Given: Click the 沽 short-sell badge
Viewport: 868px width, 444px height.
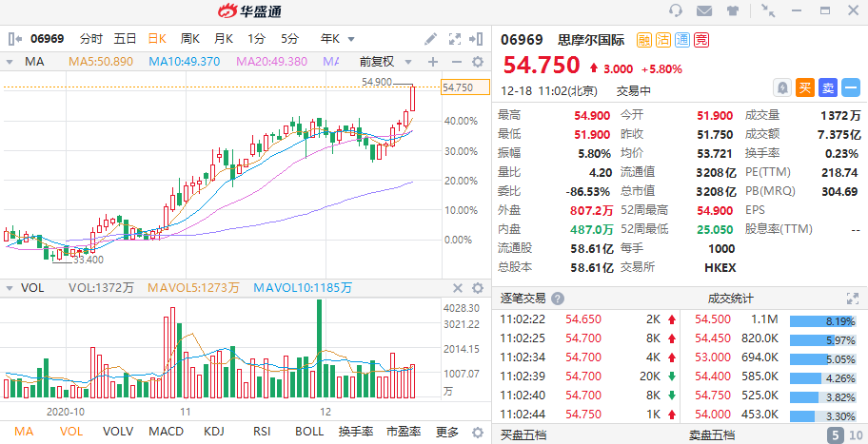Looking at the screenshot, I should pyautogui.click(x=663, y=40).
